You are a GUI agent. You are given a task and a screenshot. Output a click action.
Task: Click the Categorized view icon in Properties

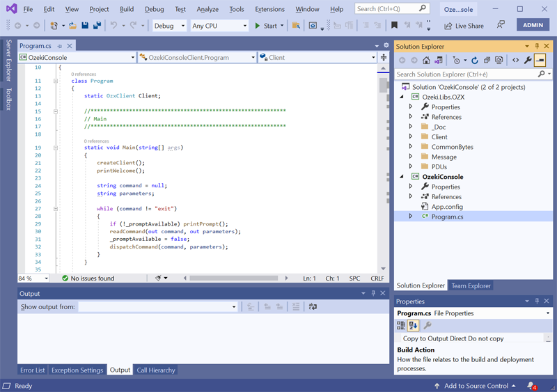click(401, 325)
